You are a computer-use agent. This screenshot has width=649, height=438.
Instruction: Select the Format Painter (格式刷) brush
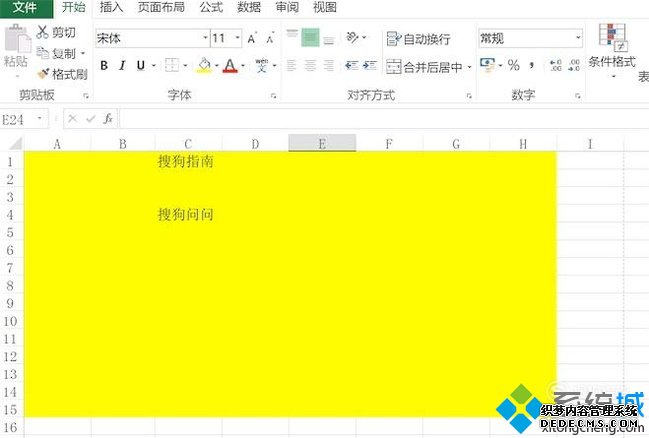tap(43, 74)
